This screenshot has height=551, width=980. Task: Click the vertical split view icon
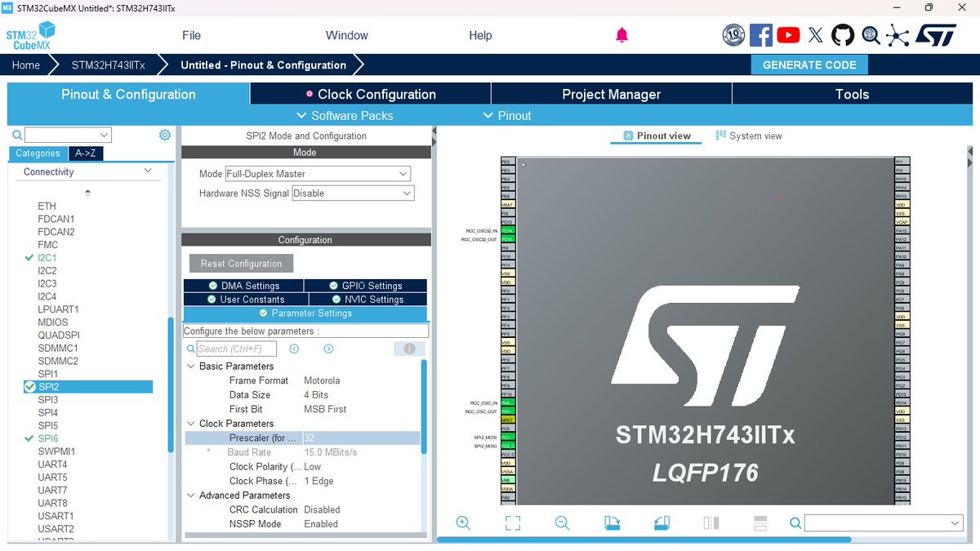[711, 523]
